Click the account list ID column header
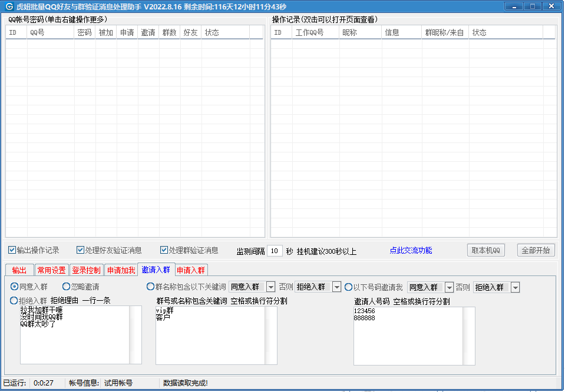565x392 pixels. 16,32
